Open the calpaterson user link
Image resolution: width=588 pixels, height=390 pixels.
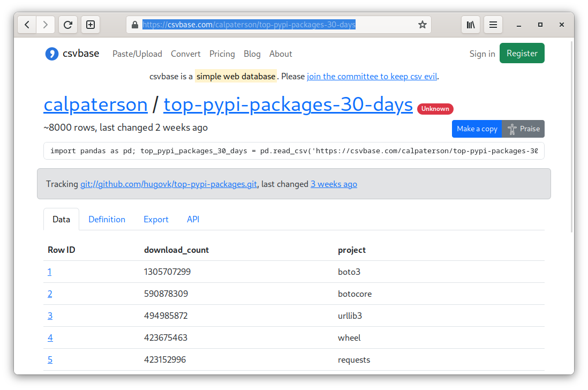95,104
